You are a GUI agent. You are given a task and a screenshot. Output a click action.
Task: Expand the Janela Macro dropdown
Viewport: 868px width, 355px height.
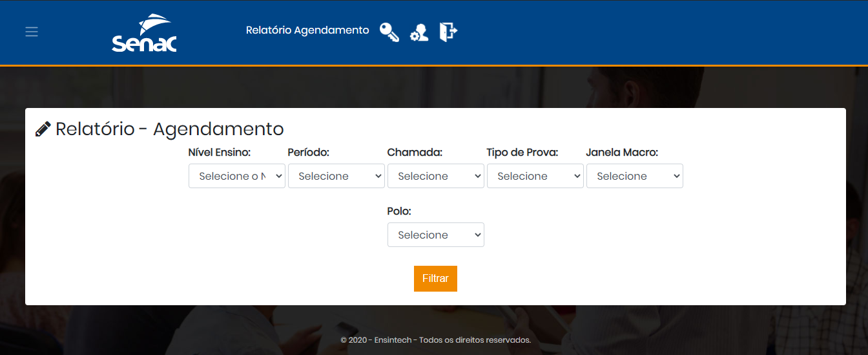point(635,176)
